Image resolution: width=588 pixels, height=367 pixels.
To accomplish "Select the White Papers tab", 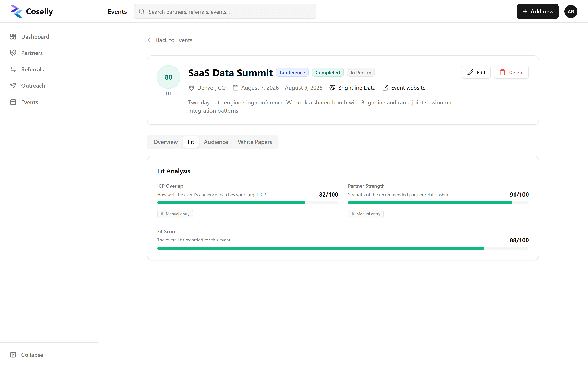I will 255,142.
